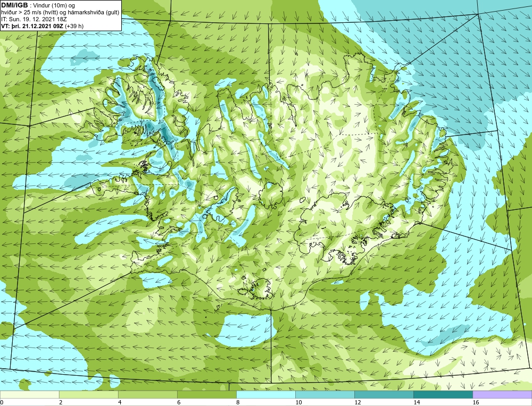This screenshot has height=406, width=532.
Task: Click the legend scale label "12"
Action: [x=358, y=402]
